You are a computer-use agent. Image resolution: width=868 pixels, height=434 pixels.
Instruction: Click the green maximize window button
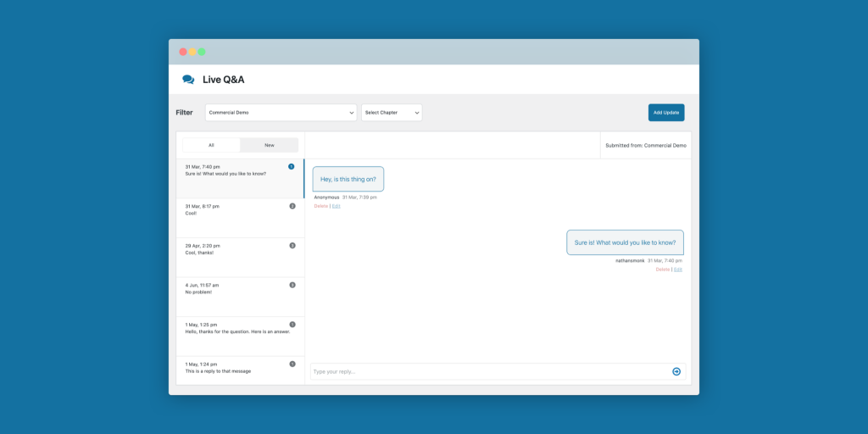click(x=202, y=52)
